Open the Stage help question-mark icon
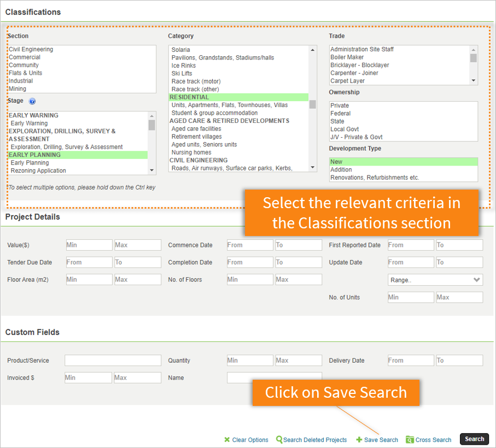496x448 pixels. click(x=32, y=101)
